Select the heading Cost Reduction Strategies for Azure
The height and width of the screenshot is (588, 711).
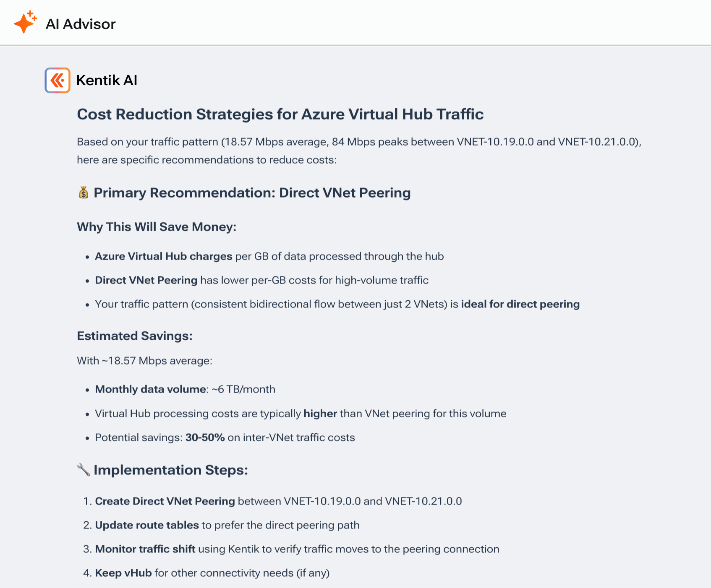pos(280,114)
